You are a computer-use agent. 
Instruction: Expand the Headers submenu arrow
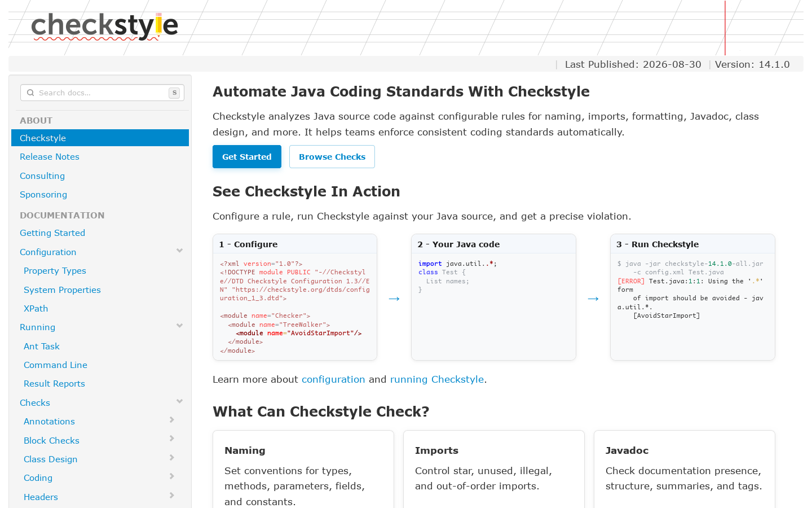point(172,496)
